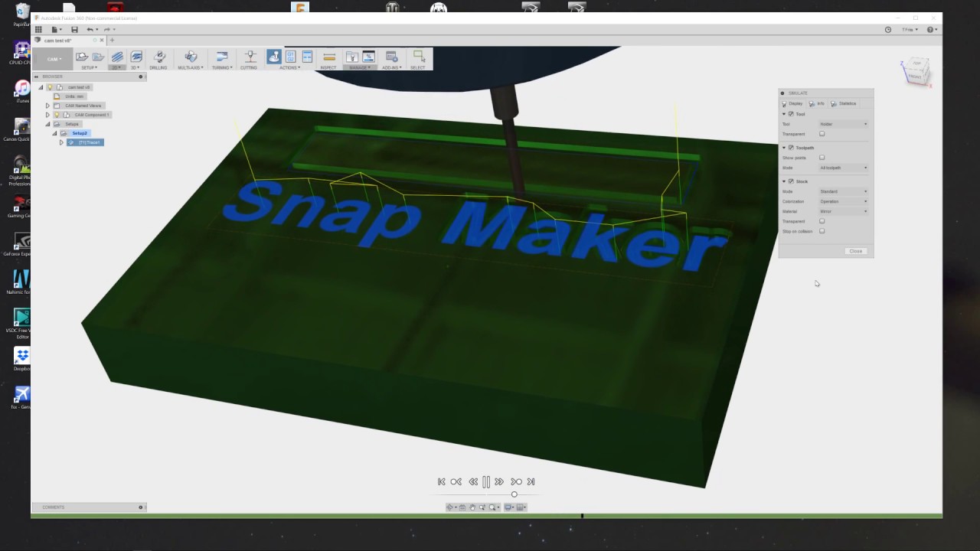The image size is (980, 551).
Task: Open the File menu icon
Action: click(x=55, y=29)
